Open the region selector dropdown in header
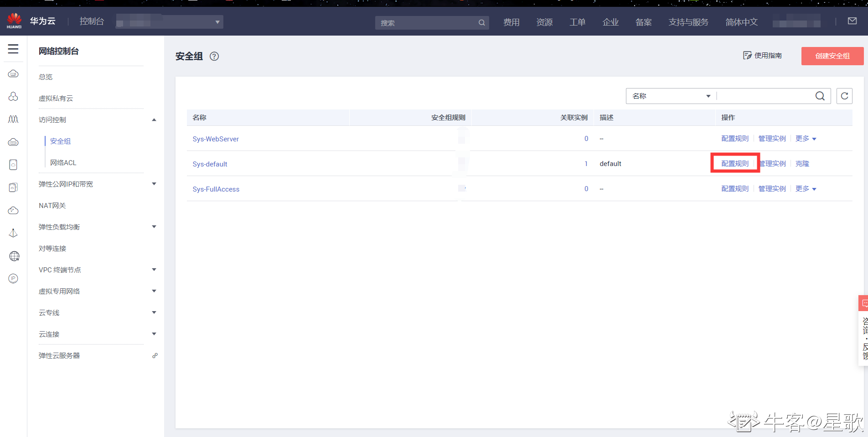 [170, 22]
